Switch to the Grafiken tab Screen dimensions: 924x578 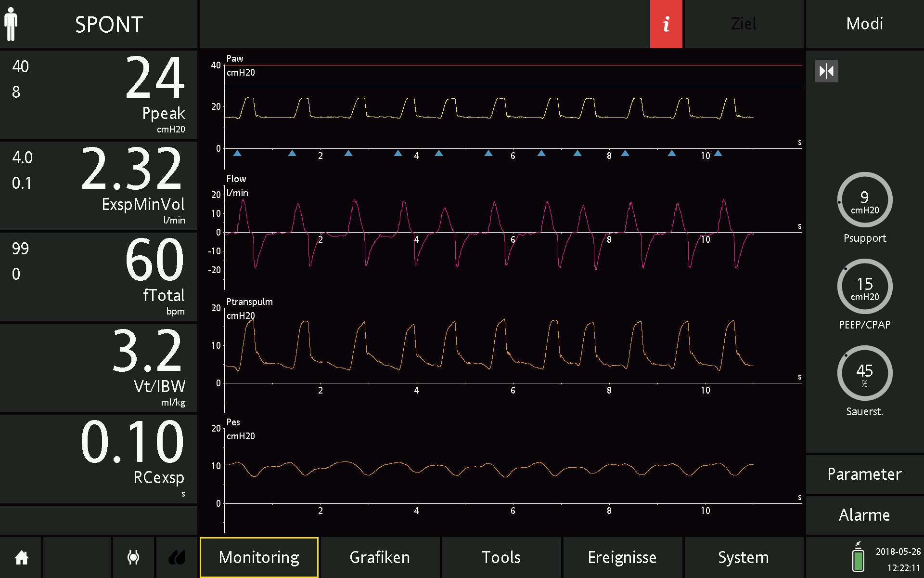[380, 557]
